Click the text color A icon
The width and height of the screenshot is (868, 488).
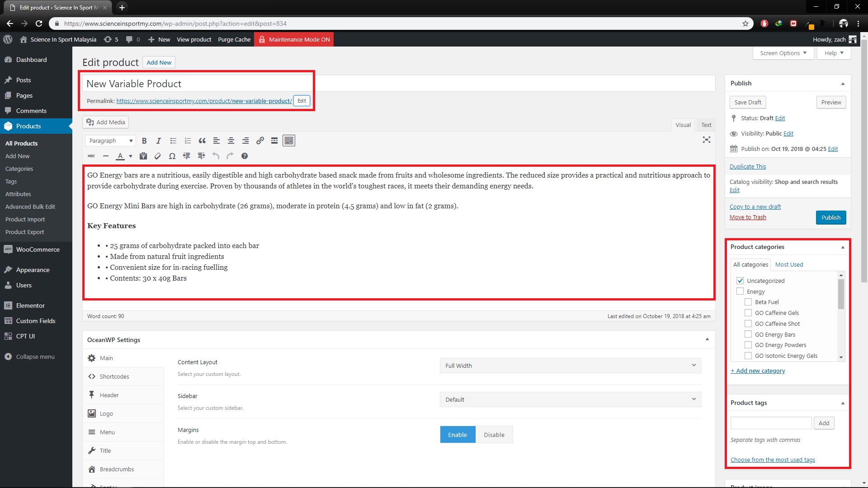(120, 156)
